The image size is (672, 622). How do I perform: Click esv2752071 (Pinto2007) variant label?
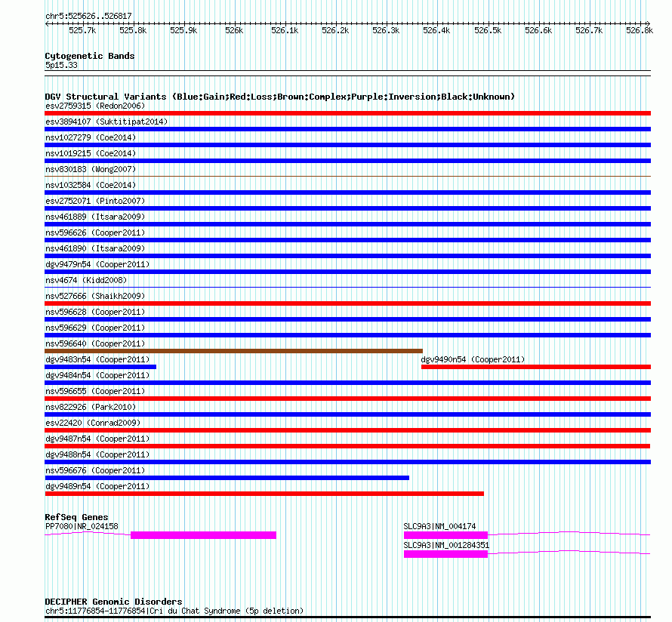click(95, 201)
